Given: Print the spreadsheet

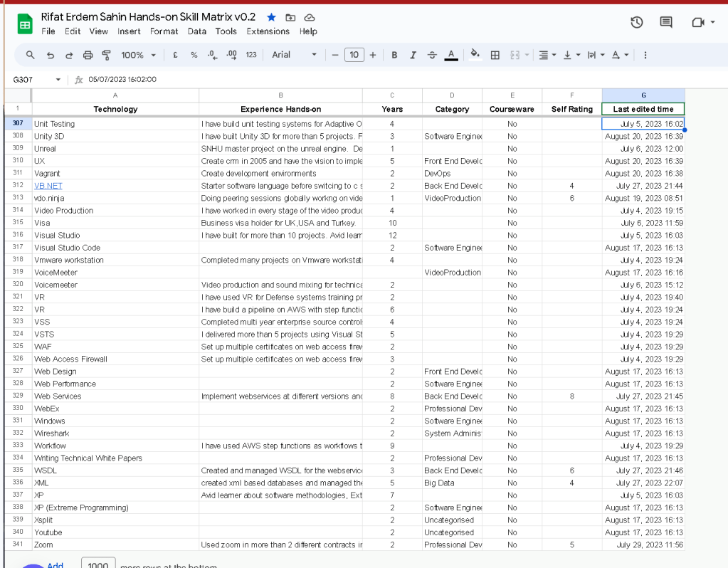Looking at the screenshot, I should pos(88,56).
